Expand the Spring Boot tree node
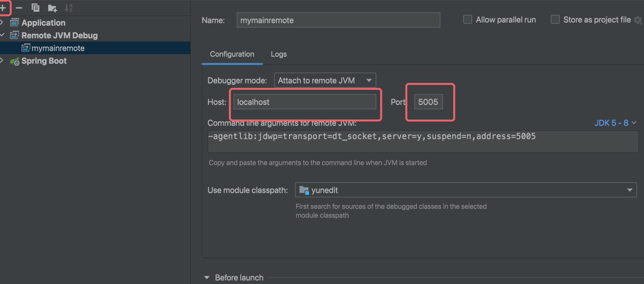The width and height of the screenshot is (644, 284). click(x=2, y=60)
